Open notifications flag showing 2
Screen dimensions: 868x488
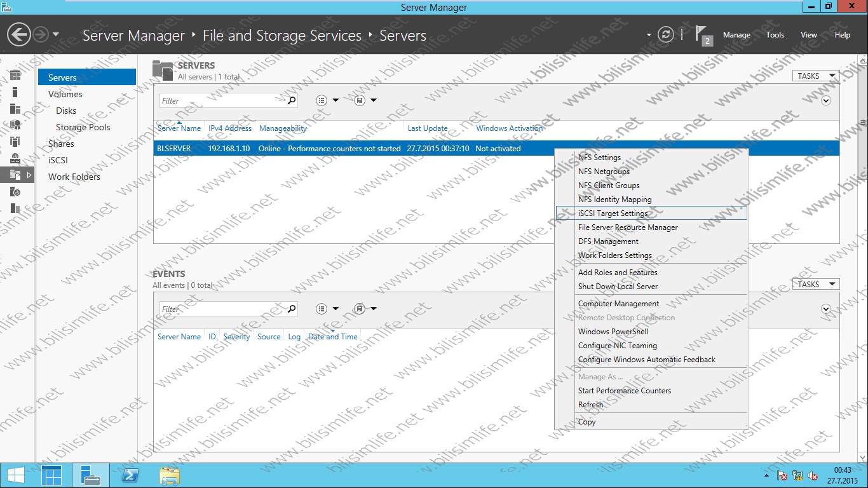703,36
